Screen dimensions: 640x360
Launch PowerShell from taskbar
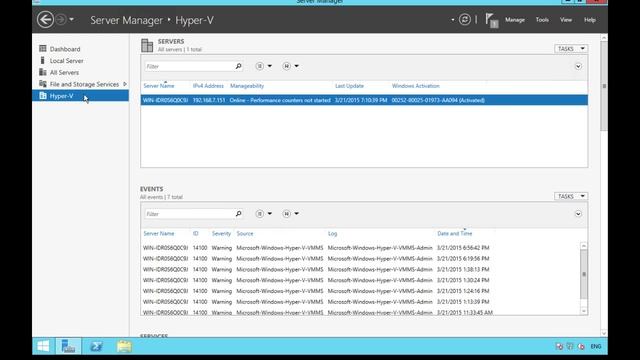coord(96,347)
